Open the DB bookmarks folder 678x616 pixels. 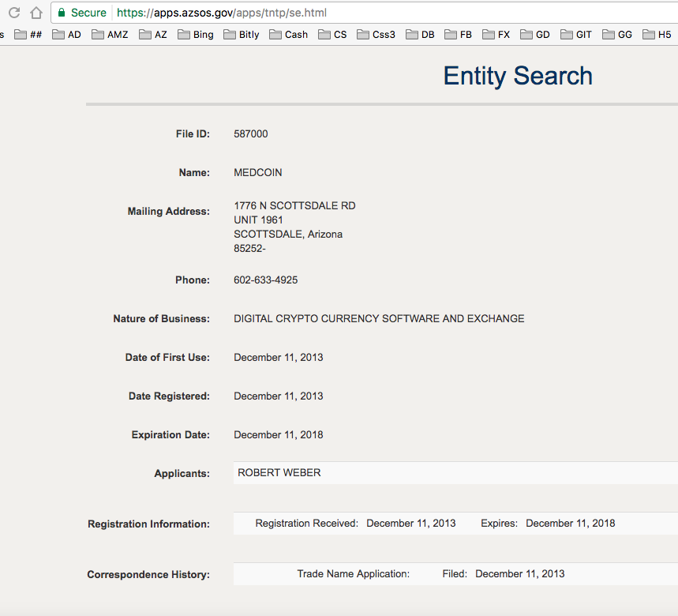pos(420,35)
